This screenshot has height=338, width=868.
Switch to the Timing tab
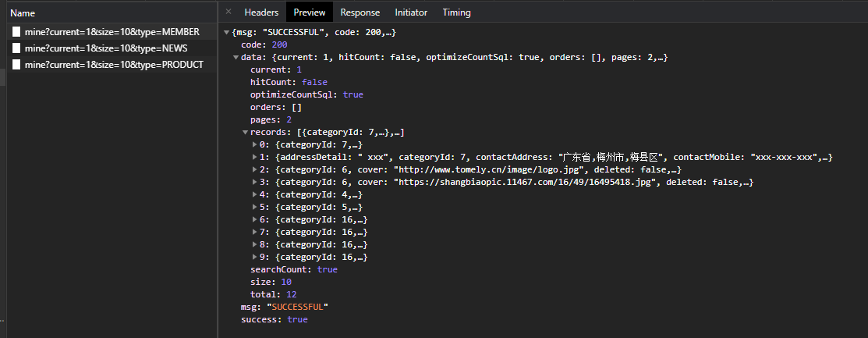(x=456, y=12)
